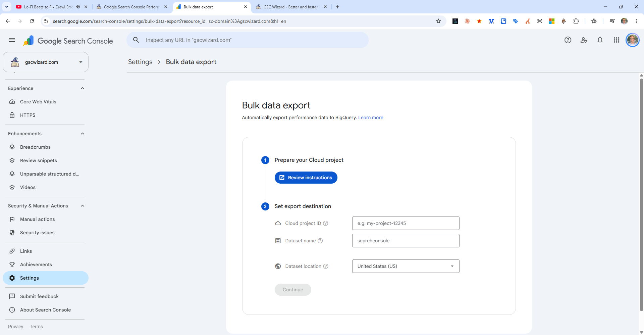Switch to GSC Wizard tab
The height and width of the screenshot is (335, 644).
click(x=290, y=7)
